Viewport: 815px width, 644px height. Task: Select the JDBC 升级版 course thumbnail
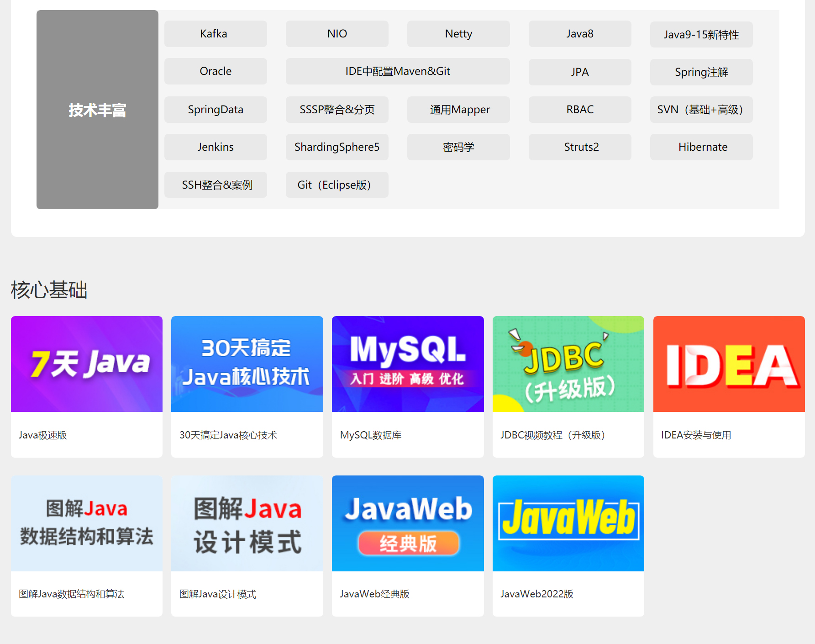click(x=568, y=364)
